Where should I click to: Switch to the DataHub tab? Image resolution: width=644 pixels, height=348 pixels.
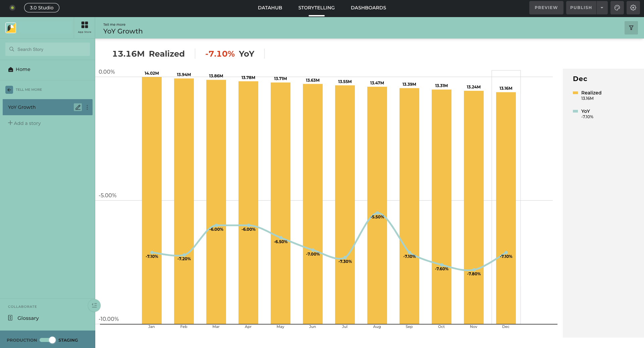point(270,8)
